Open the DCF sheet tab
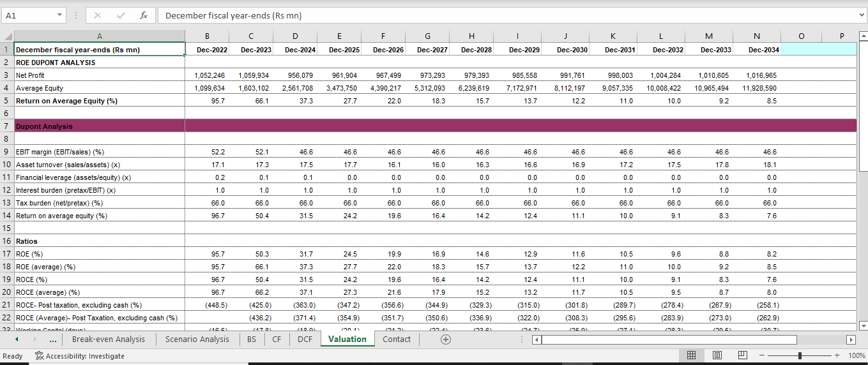868x365 pixels. [305, 339]
